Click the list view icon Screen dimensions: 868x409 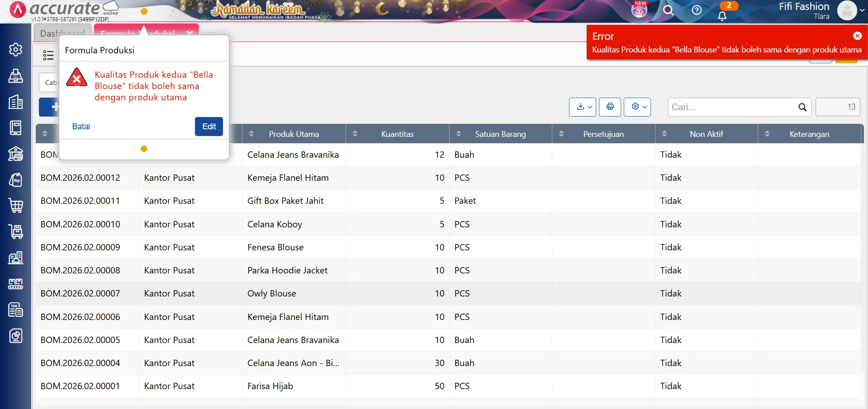[48, 55]
